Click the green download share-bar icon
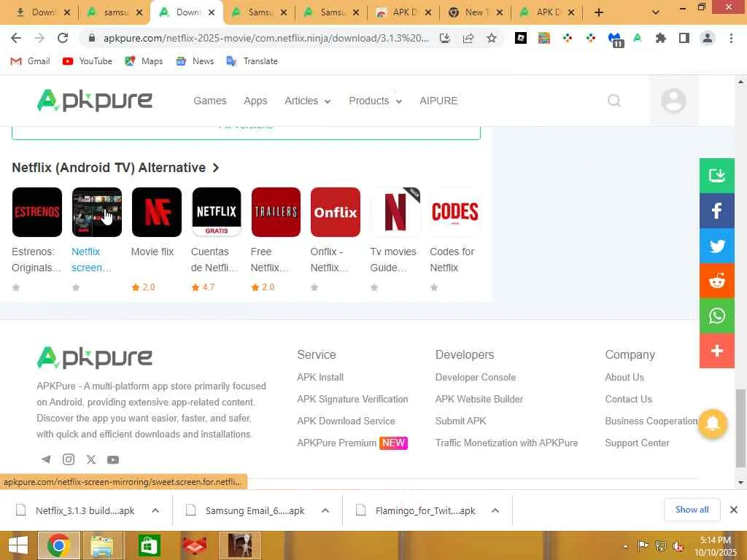This screenshot has width=747, height=560. click(x=716, y=176)
